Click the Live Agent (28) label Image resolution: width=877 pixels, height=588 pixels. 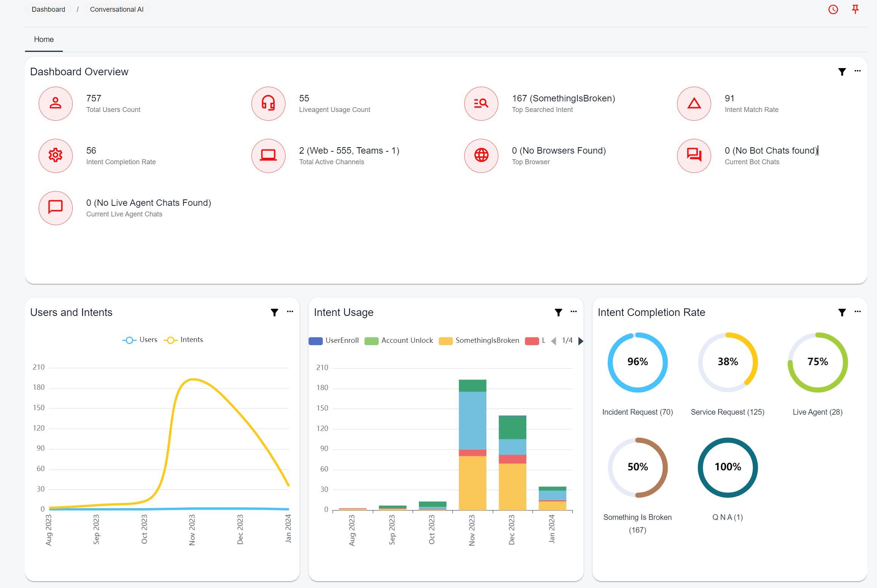click(818, 412)
